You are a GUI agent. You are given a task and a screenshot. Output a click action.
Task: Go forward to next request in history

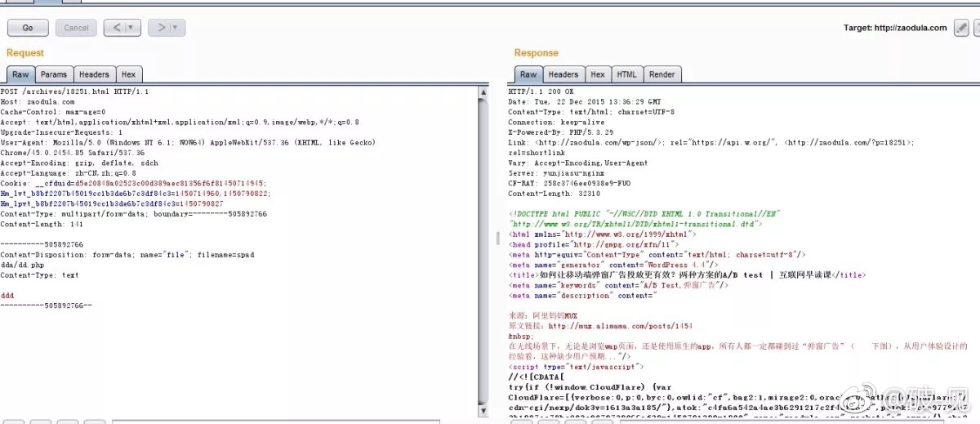tap(161, 28)
